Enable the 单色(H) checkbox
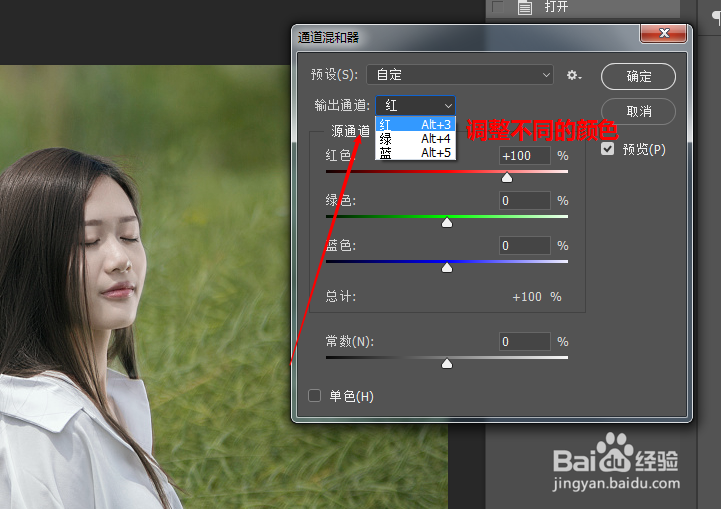721x509 pixels. point(315,395)
